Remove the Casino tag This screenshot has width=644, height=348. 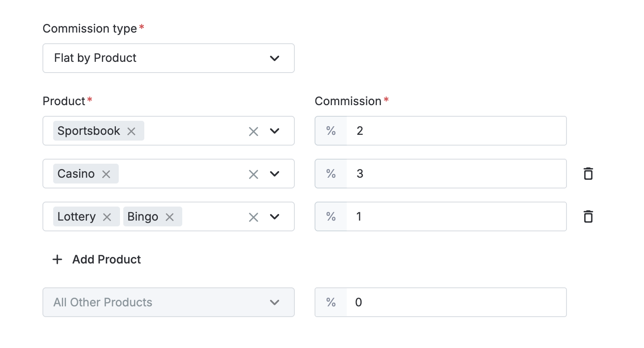click(106, 174)
